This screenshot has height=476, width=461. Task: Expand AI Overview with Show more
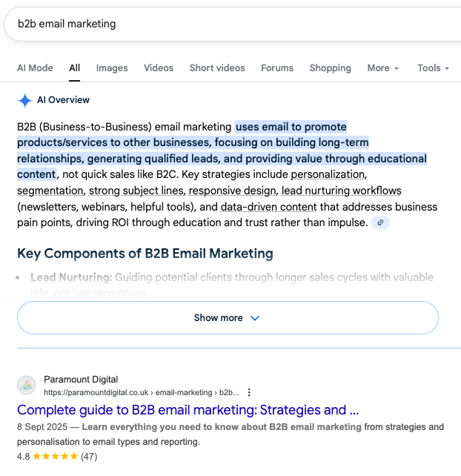pyautogui.click(x=228, y=317)
